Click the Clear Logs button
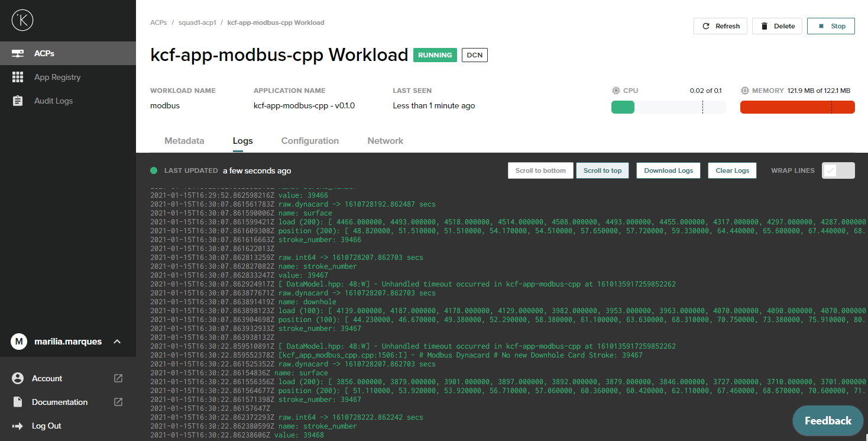The height and width of the screenshot is (441, 868). (x=733, y=170)
